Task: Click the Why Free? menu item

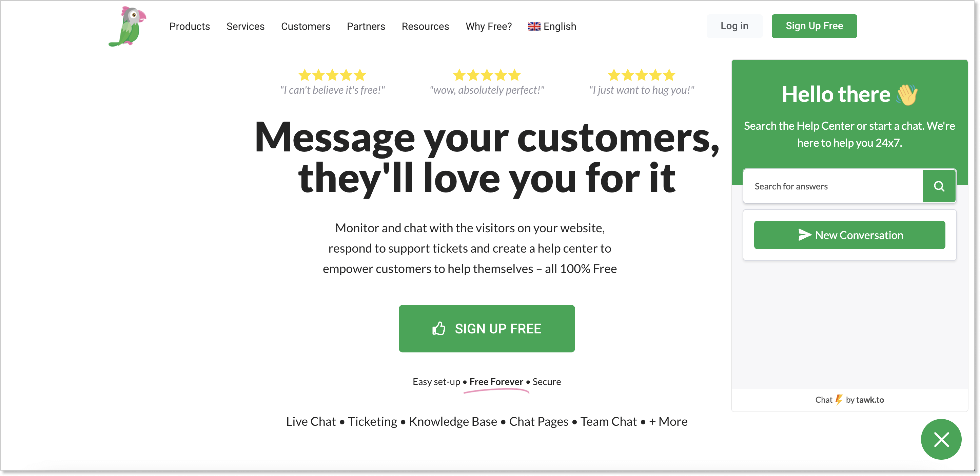Action: [x=488, y=26]
